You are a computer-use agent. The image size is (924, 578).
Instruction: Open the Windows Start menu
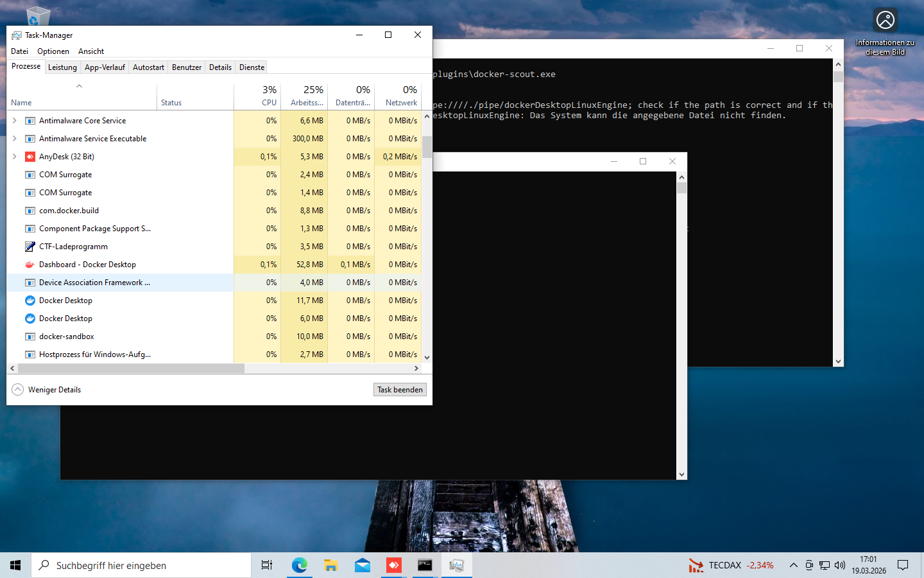(x=15, y=565)
